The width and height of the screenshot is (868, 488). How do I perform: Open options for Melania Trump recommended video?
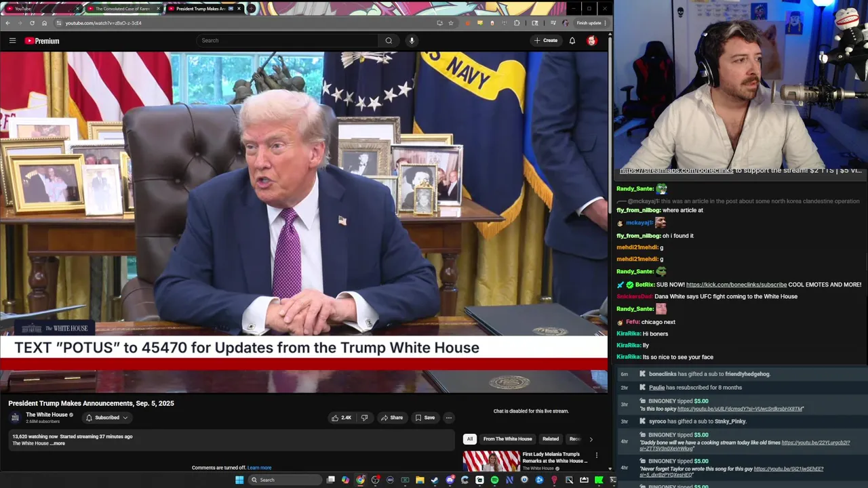[596, 455]
